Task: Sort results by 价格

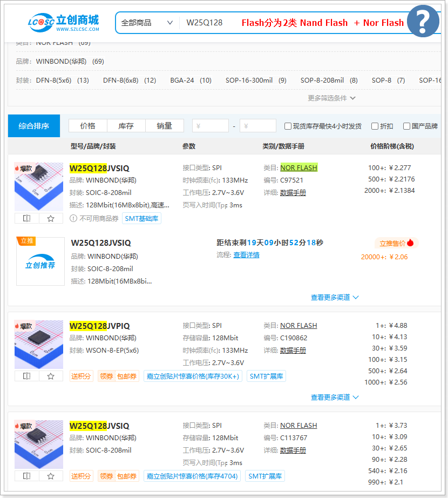Action: (88, 126)
